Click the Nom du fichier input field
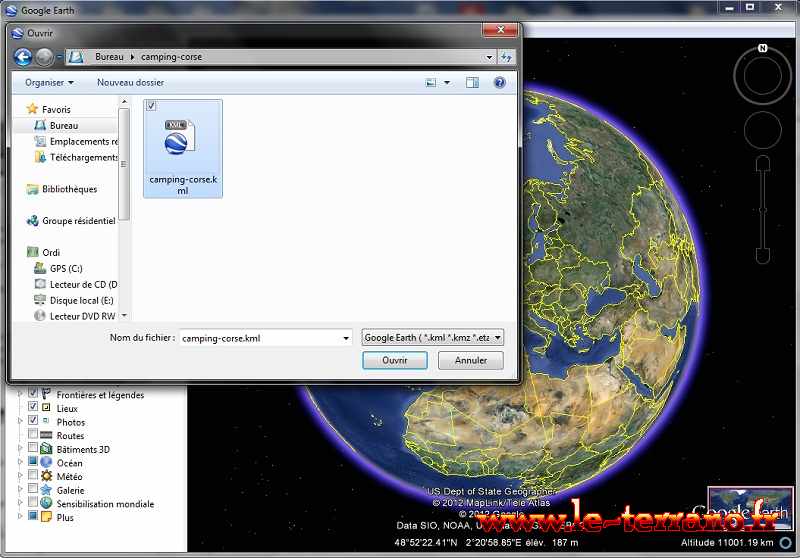800x558 pixels. pyautogui.click(x=259, y=338)
